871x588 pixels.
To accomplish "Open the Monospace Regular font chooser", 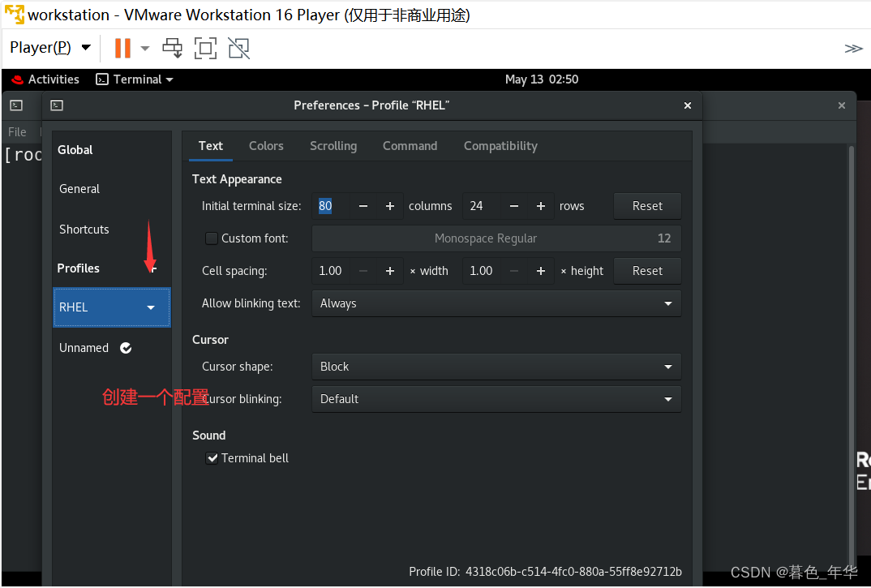I will 496,238.
